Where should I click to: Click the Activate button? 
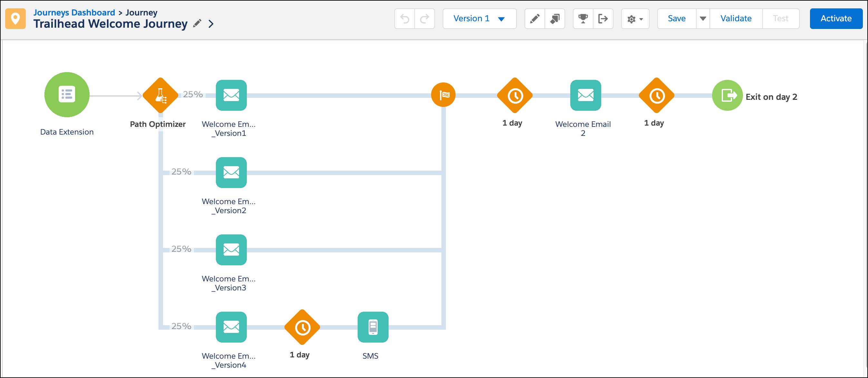tap(836, 18)
